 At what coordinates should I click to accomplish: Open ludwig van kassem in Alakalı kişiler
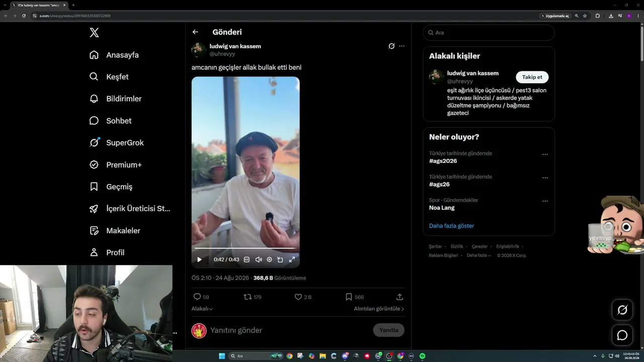(473, 73)
